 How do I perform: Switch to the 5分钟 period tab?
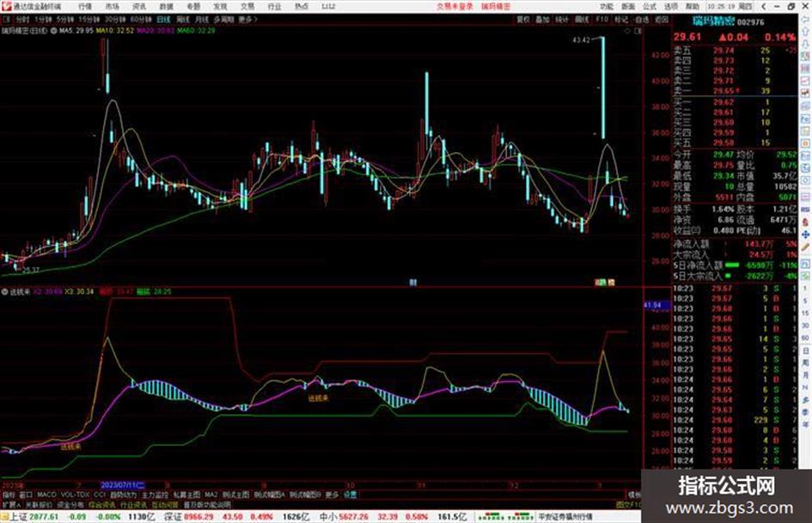click(x=65, y=19)
